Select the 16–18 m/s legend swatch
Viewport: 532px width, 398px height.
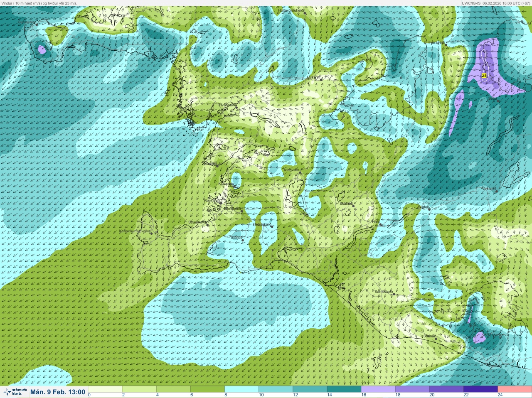pyautogui.click(x=379, y=389)
